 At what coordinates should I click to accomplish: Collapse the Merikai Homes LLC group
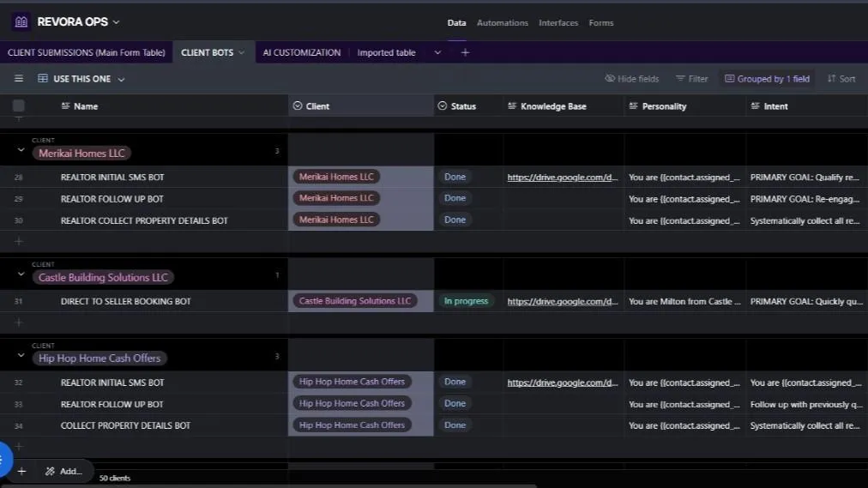coord(21,150)
